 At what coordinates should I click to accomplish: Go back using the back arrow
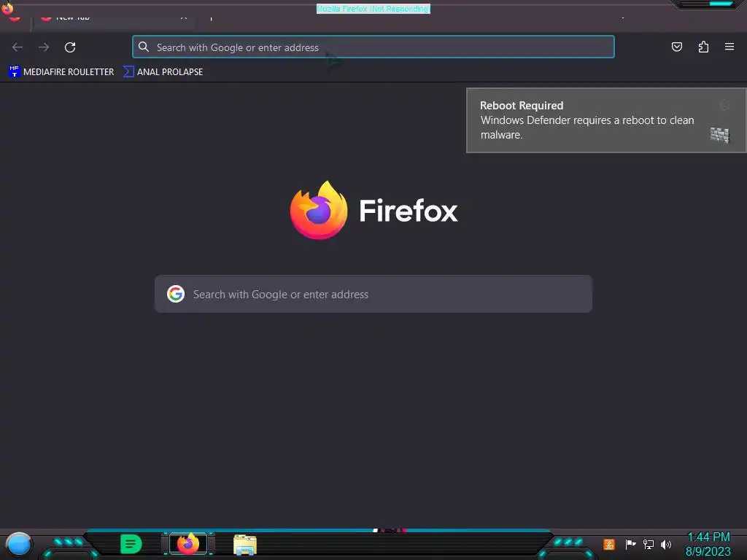[x=18, y=47]
